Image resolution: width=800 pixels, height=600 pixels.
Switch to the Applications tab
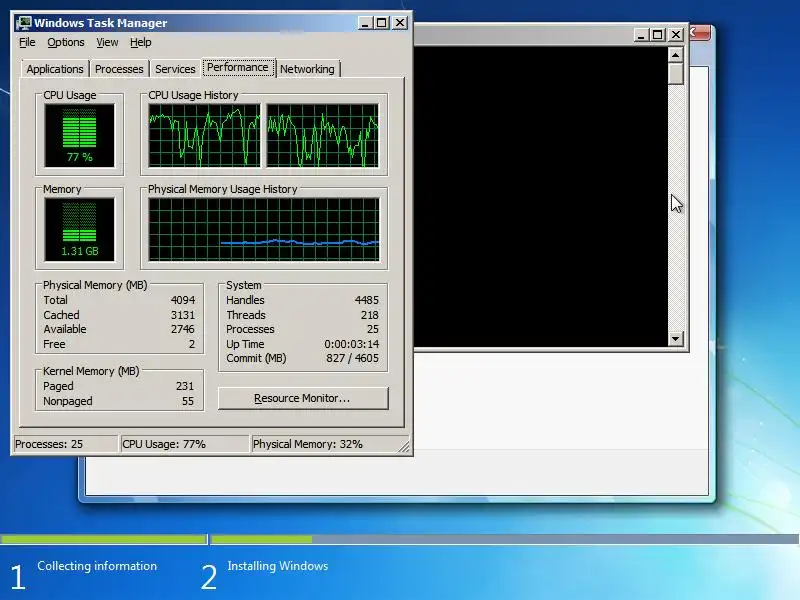click(x=55, y=69)
